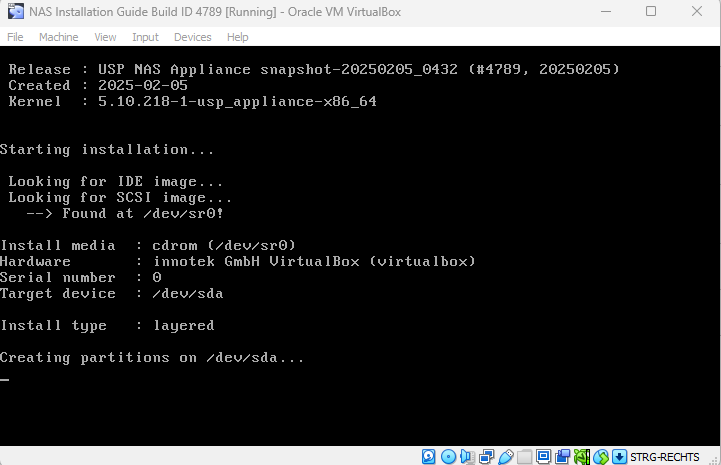
Task: Click inside the VM console screen
Action: (x=360, y=250)
